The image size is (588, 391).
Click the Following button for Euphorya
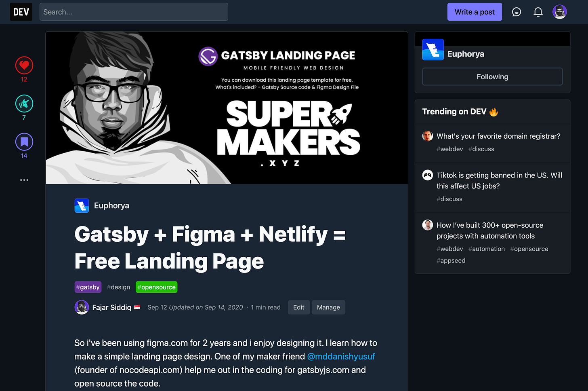click(492, 76)
